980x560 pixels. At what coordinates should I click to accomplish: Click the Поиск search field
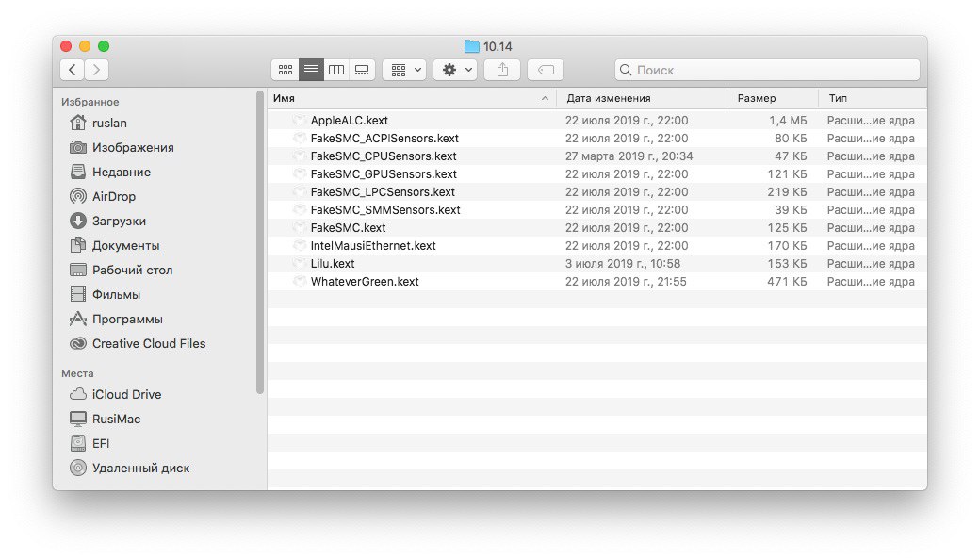coord(767,70)
